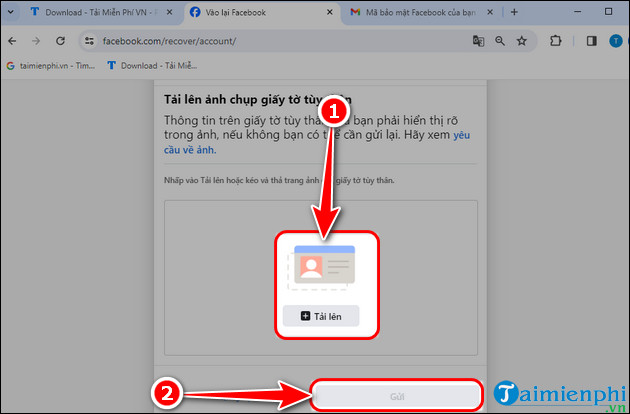Click the Gửi submit button
This screenshot has height=414, width=630.
coord(397,396)
